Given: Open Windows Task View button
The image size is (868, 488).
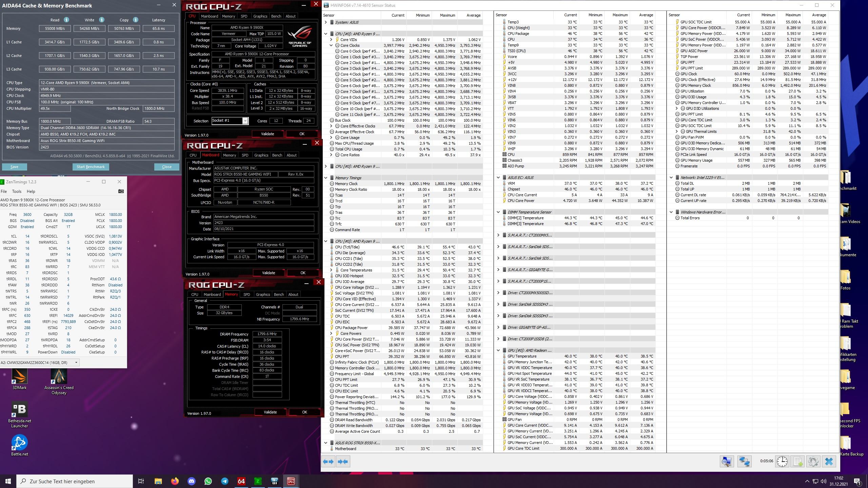Looking at the screenshot, I should [141, 481].
